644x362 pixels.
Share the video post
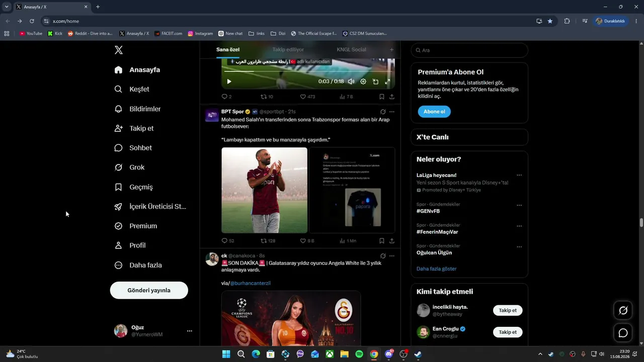click(x=392, y=97)
